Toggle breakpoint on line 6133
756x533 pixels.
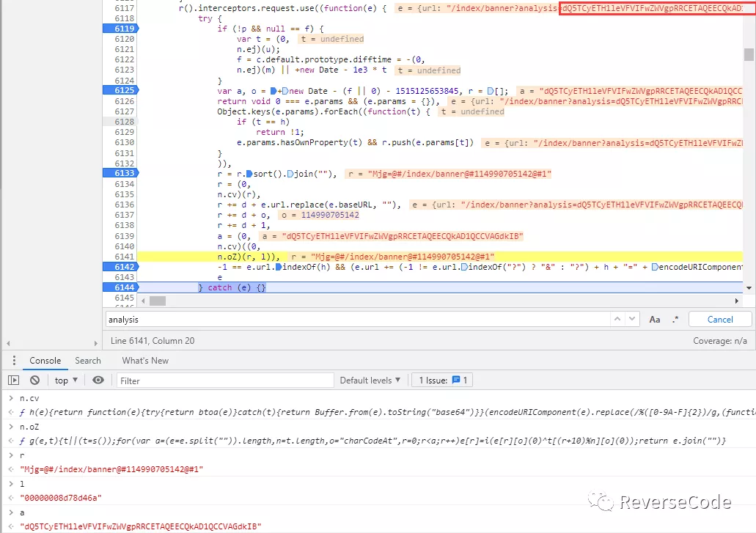click(120, 173)
